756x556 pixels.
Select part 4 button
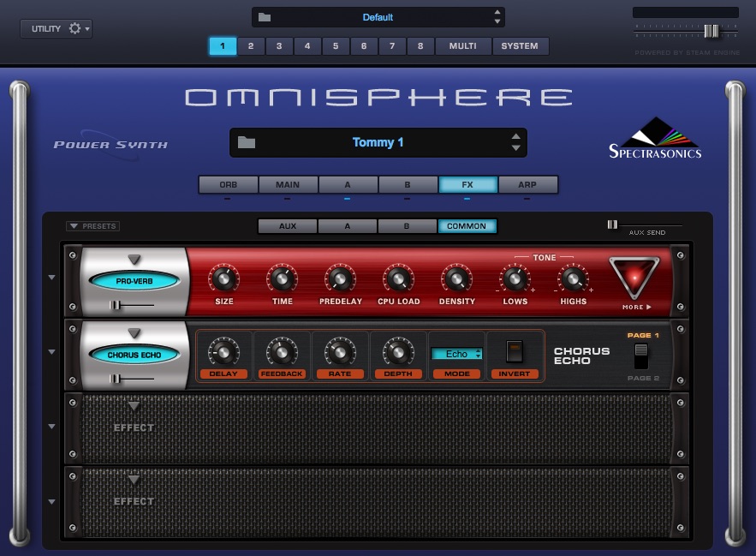(307, 46)
